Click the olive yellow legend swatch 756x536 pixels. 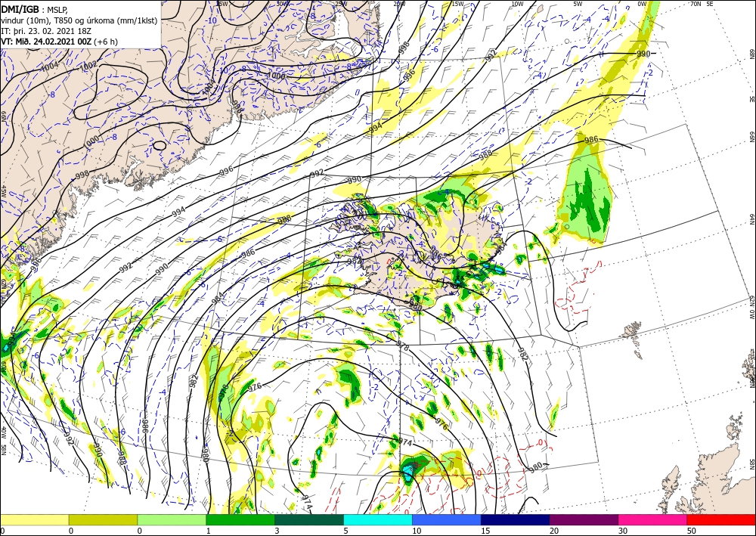pos(103,519)
